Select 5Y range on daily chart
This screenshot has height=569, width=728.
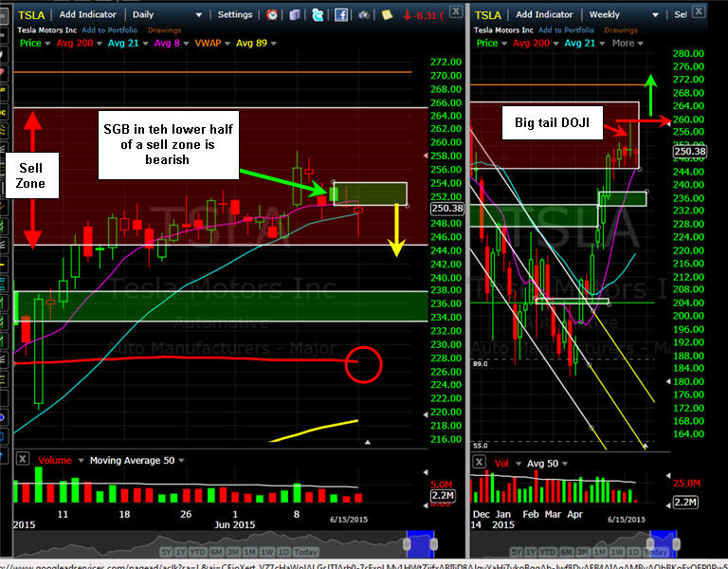tap(166, 552)
